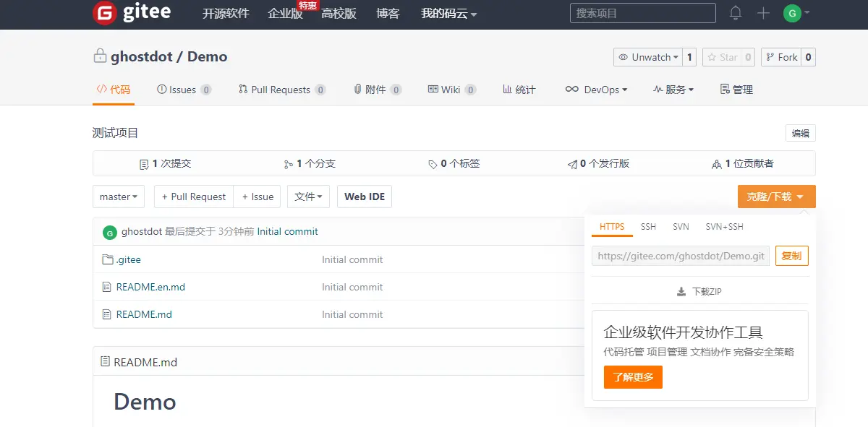Select the clone URL text field
Image resolution: width=868 pixels, height=427 pixels.
coord(681,256)
